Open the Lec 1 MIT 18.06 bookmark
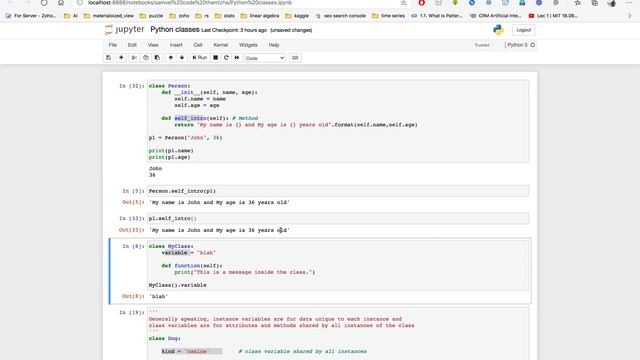The height and width of the screenshot is (360, 640). click(553, 16)
